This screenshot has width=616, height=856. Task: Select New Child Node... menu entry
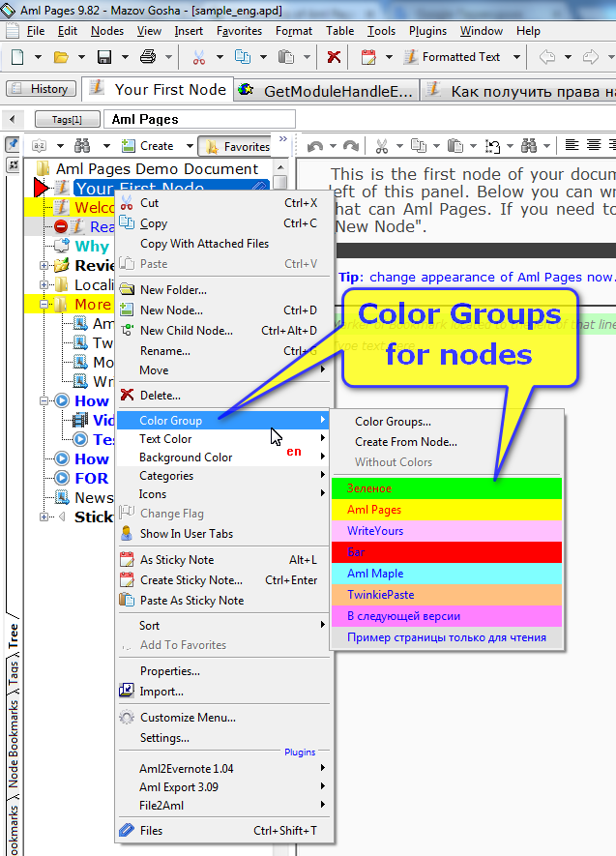[x=224, y=330]
